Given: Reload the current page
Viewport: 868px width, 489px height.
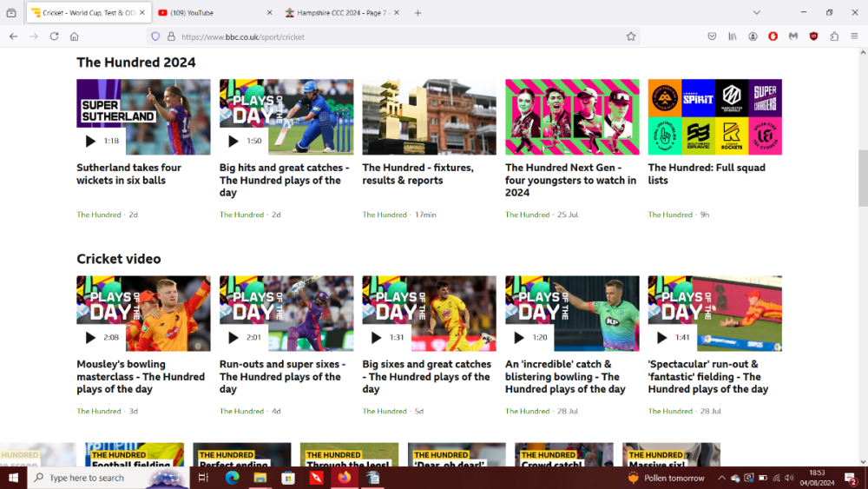Looking at the screenshot, I should (x=54, y=36).
